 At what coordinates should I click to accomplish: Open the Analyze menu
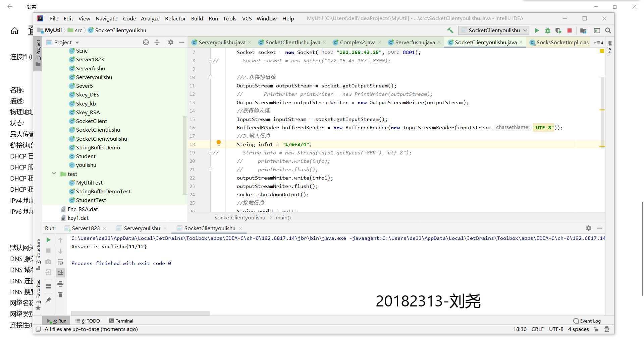click(150, 18)
